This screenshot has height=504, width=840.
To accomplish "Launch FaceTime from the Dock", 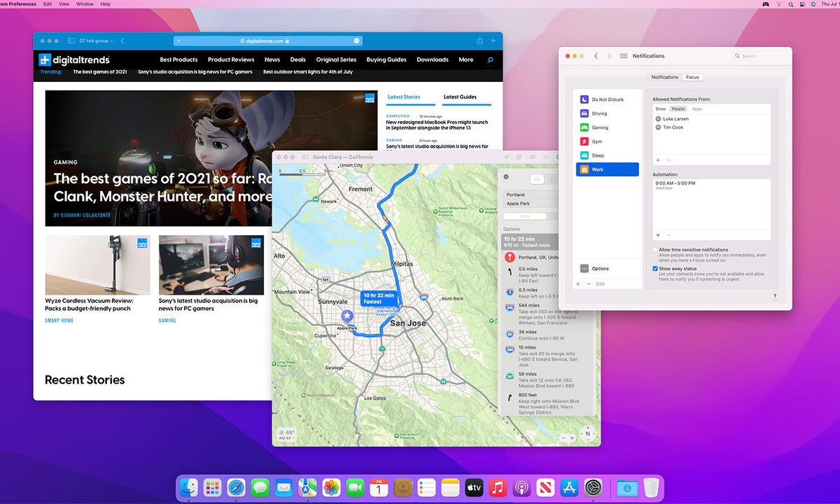I will click(355, 487).
